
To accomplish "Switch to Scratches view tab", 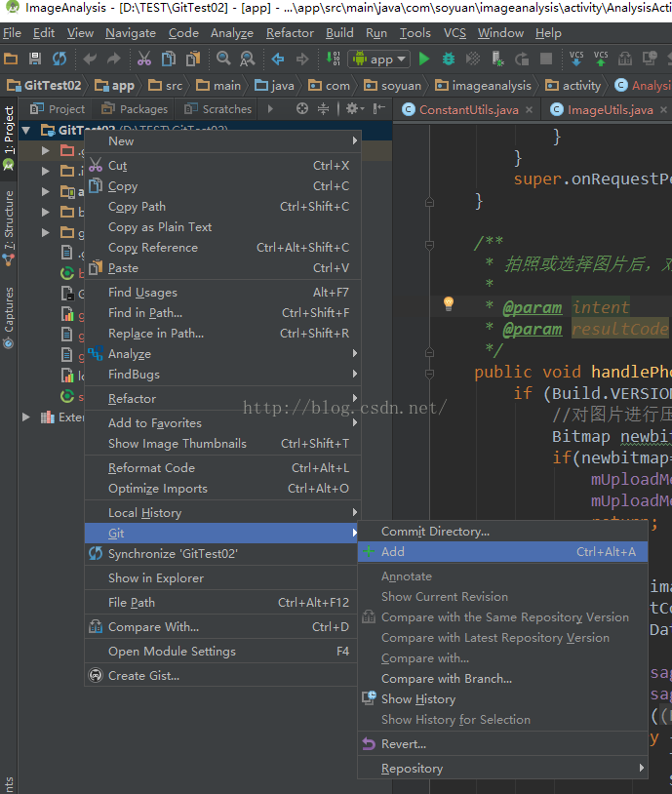I will point(218,109).
